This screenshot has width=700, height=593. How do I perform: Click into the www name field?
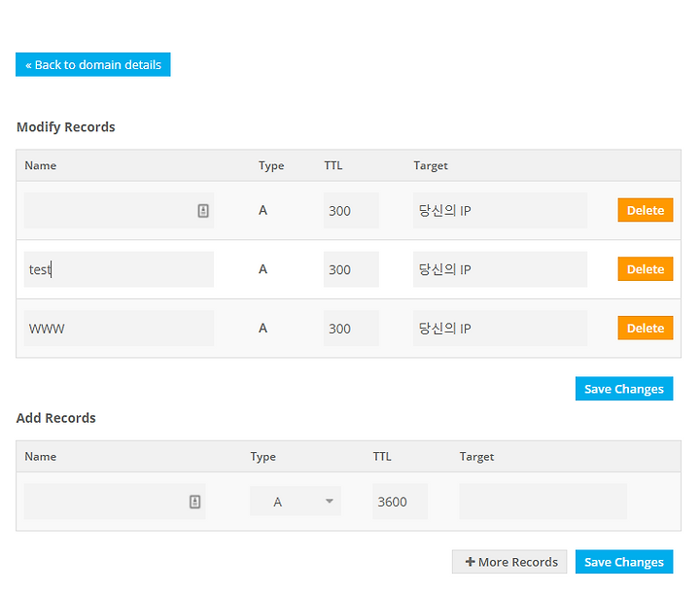tap(119, 329)
